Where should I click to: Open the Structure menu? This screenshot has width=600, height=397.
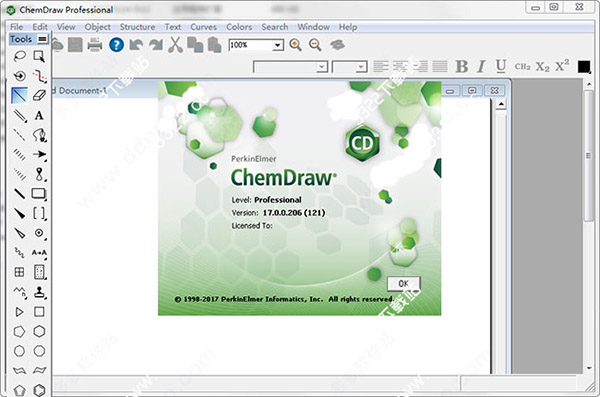click(x=137, y=27)
